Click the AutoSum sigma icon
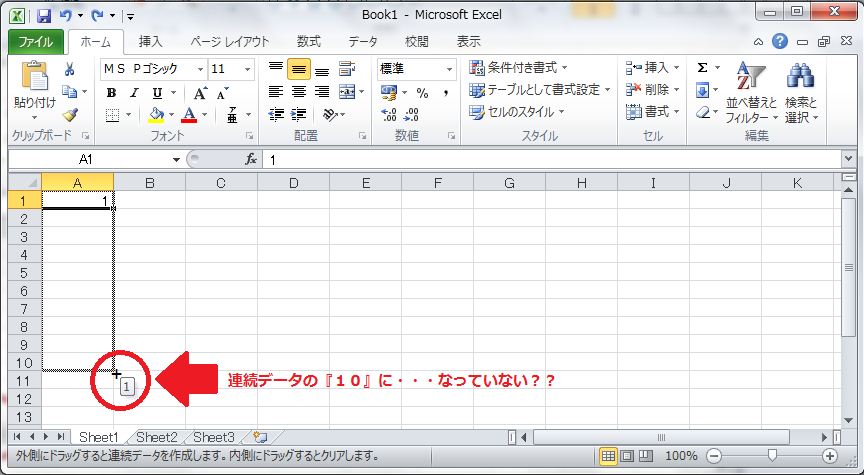 coord(702,68)
